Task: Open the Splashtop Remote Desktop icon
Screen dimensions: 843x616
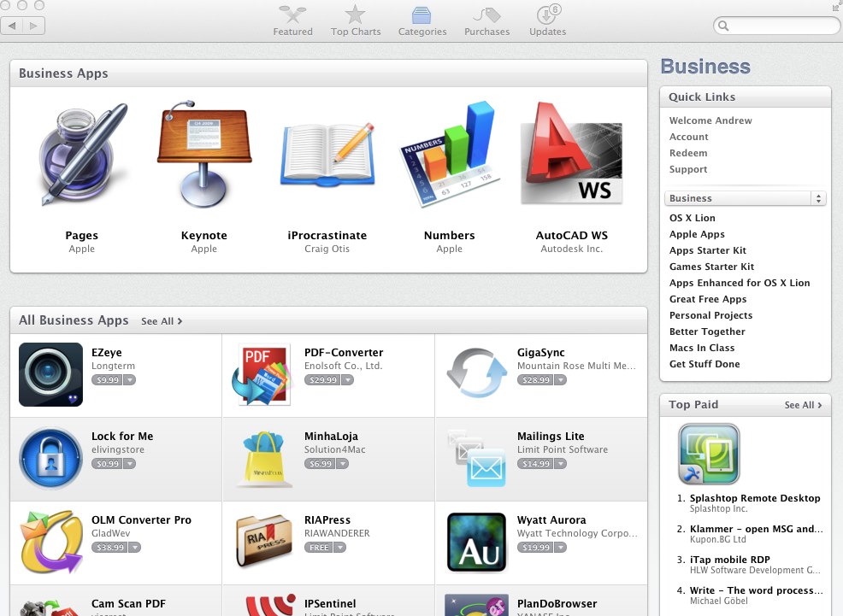Action: tap(709, 454)
